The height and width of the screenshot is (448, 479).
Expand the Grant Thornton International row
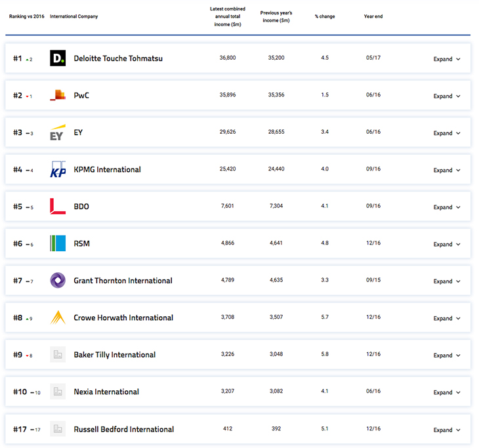click(x=447, y=281)
